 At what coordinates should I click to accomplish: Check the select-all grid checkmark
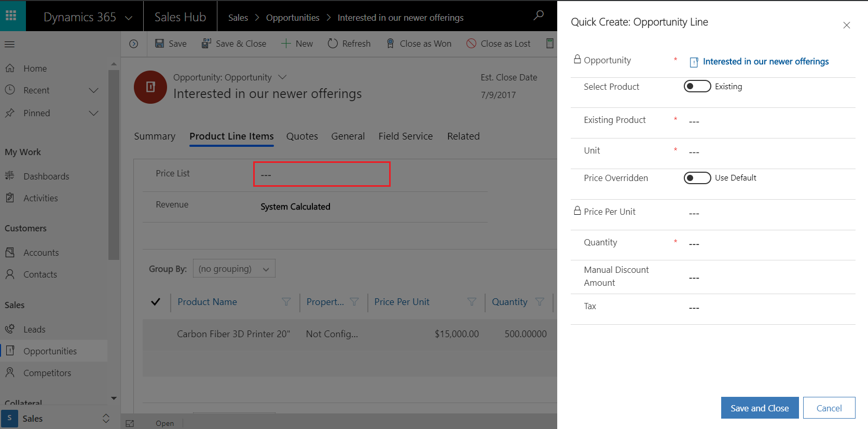156,302
